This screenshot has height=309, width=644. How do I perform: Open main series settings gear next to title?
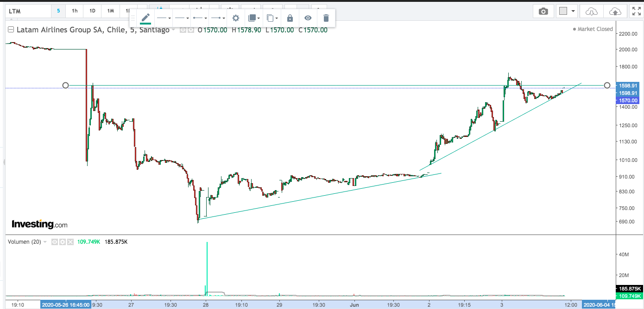coord(190,30)
